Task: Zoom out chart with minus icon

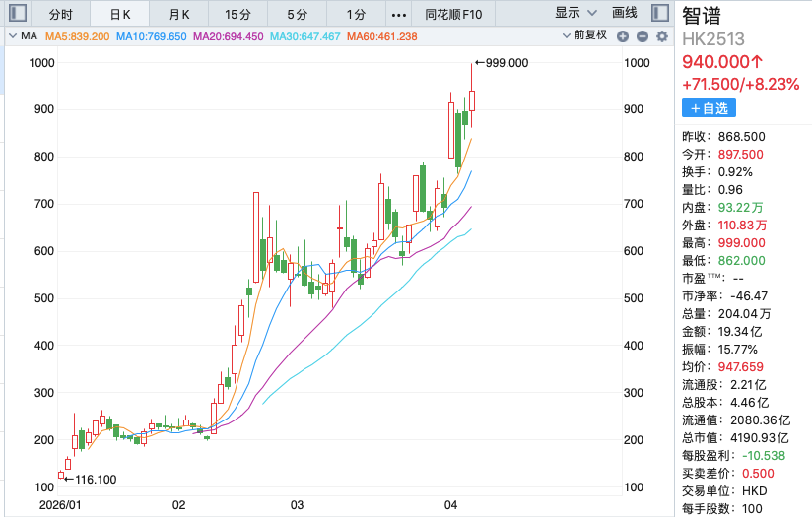Action: pos(643,36)
